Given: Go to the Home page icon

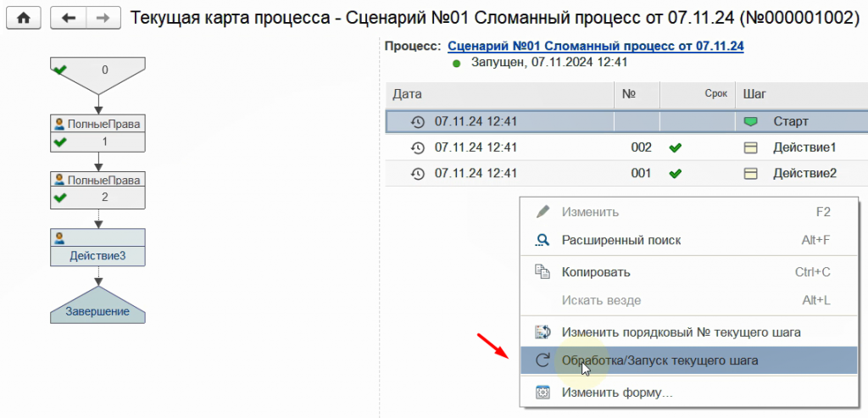Looking at the screenshot, I should [23, 19].
